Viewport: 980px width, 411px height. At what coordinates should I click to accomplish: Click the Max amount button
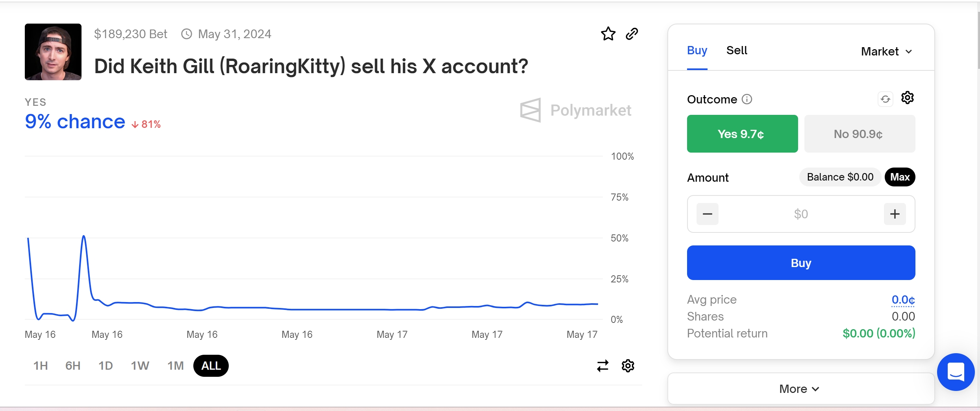[900, 177]
